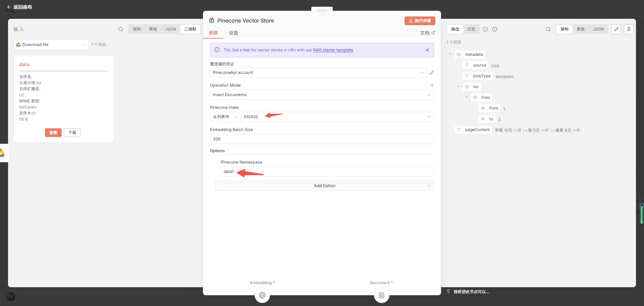Viewport: 644px width, 306px height.
Task: Select the blobType field pill
Action: (x=478, y=76)
